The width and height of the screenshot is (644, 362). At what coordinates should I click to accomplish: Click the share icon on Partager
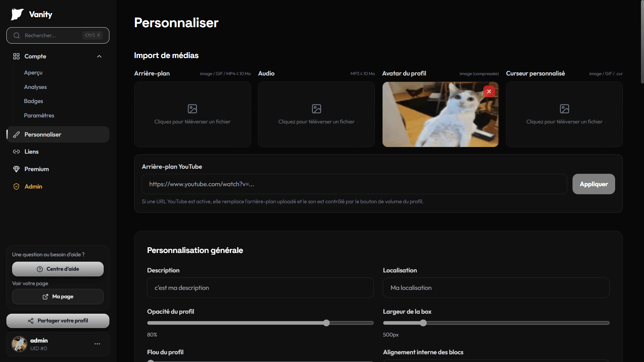pos(31,321)
